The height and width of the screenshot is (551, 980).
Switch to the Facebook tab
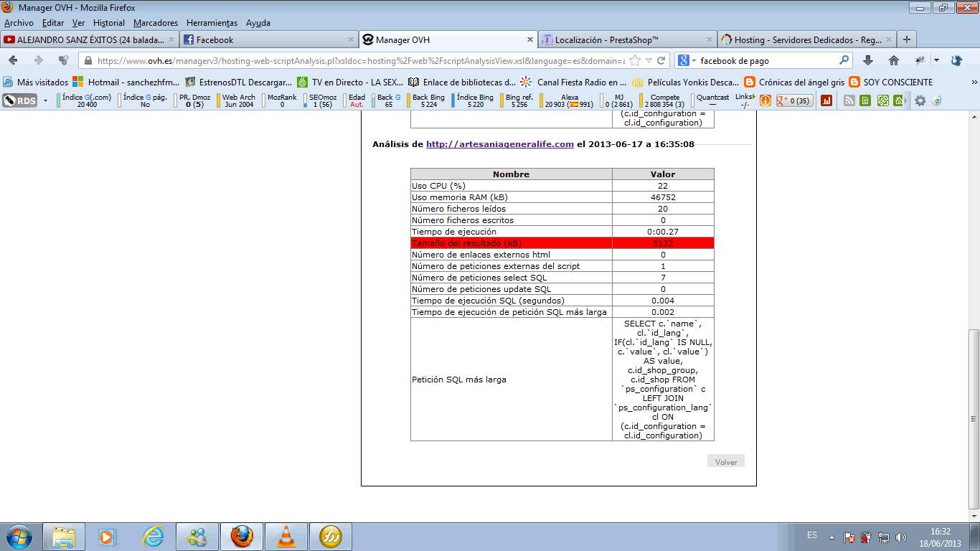(x=269, y=40)
